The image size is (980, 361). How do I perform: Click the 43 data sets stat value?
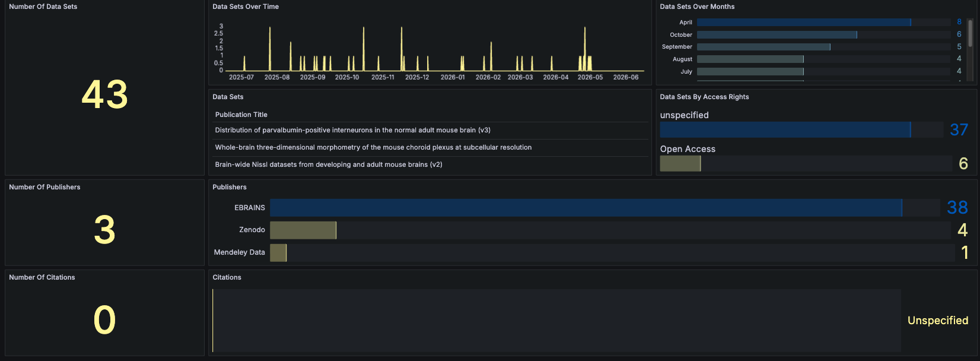coord(104,95)
